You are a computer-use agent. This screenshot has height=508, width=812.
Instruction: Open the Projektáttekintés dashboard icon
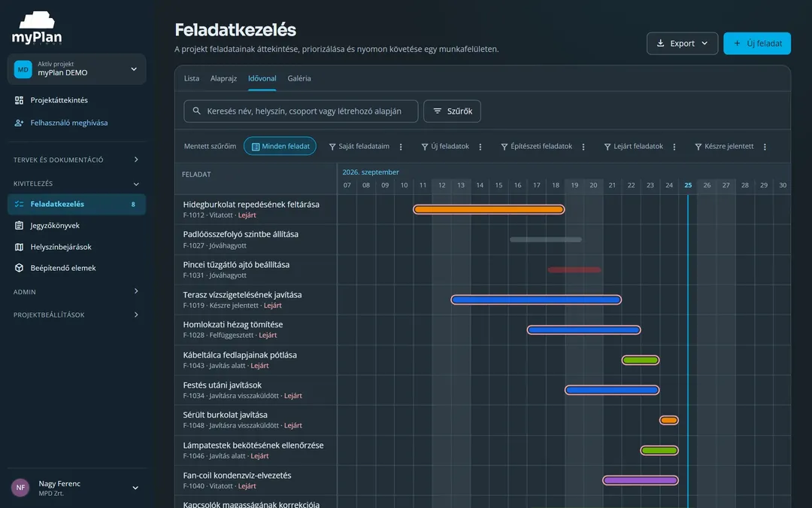[x=19, y=100]
